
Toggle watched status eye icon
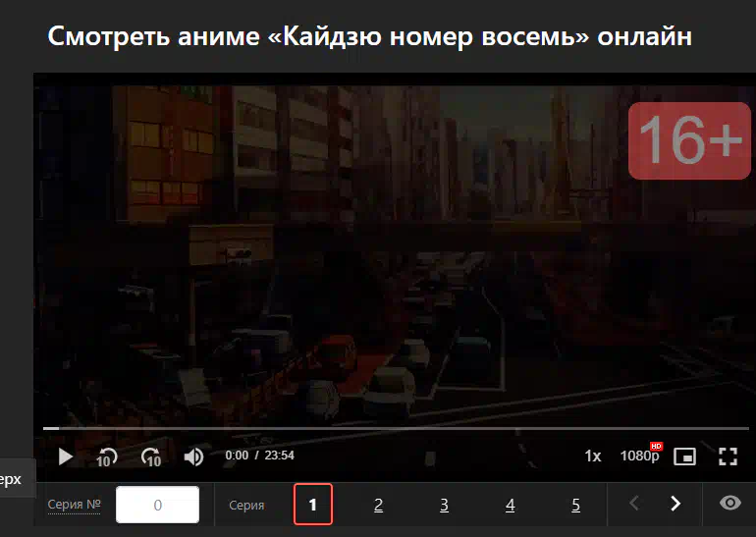[x=729, y=503]
